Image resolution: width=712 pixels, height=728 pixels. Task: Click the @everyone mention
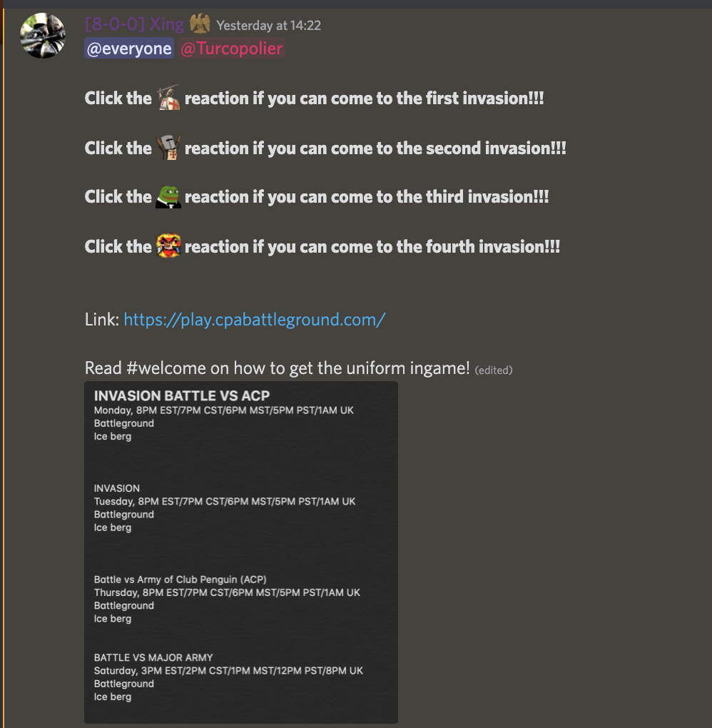pyautogui.click(x=129, y=49)
